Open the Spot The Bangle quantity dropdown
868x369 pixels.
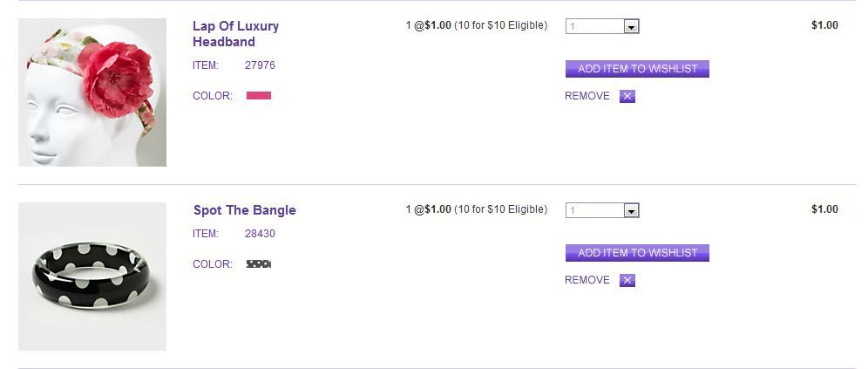click(632, 210)
